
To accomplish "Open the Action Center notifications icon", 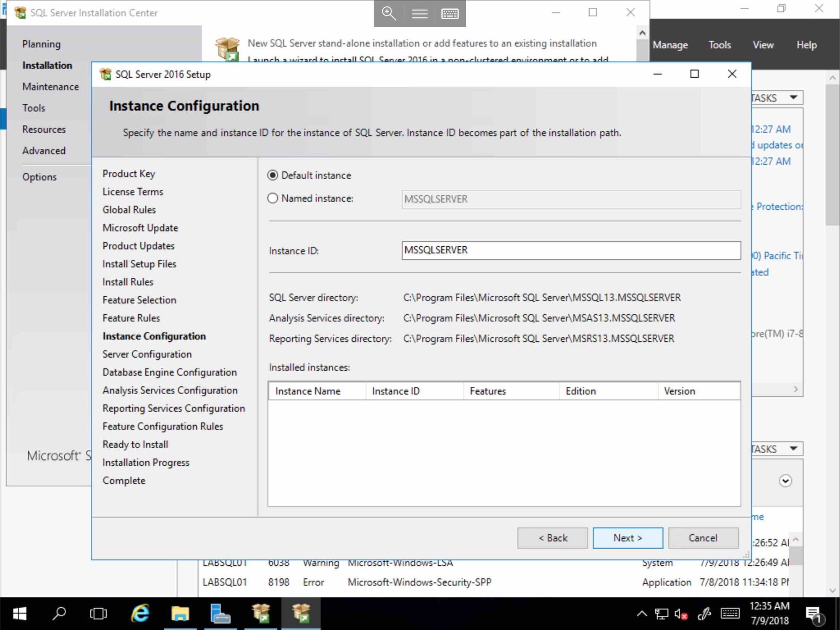I will [815, 615].
